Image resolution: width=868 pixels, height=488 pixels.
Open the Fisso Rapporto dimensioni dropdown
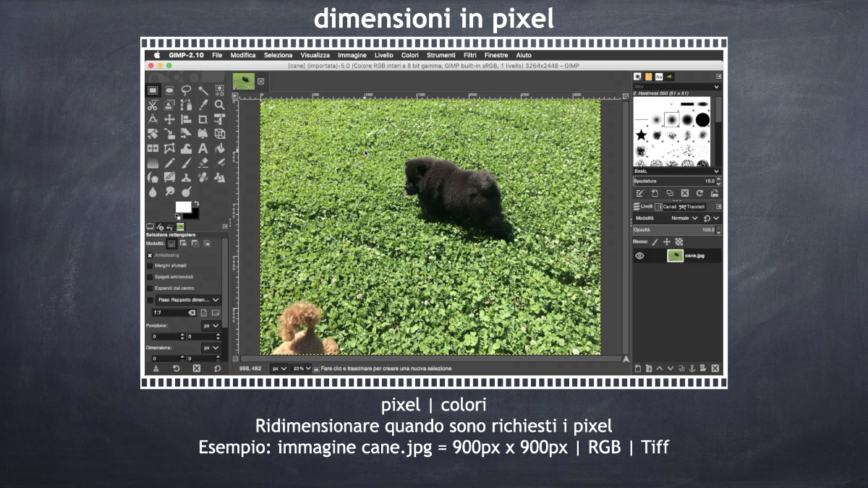coord(189,299)
